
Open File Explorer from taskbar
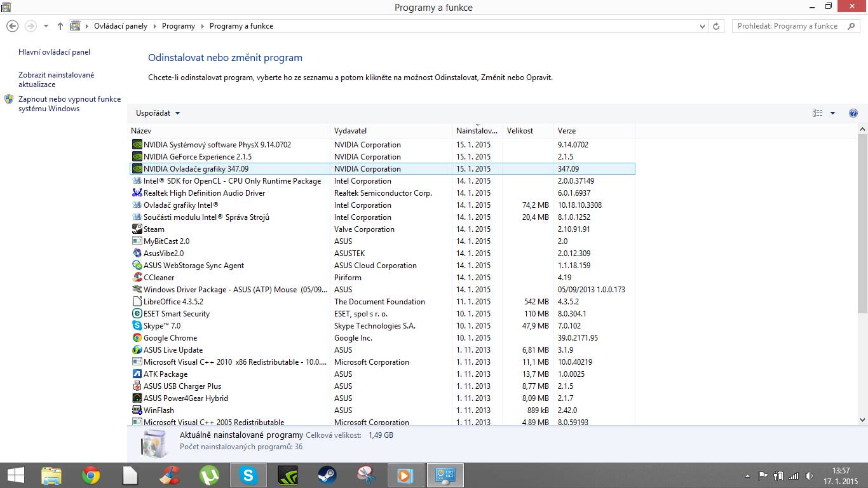(51, 475)
